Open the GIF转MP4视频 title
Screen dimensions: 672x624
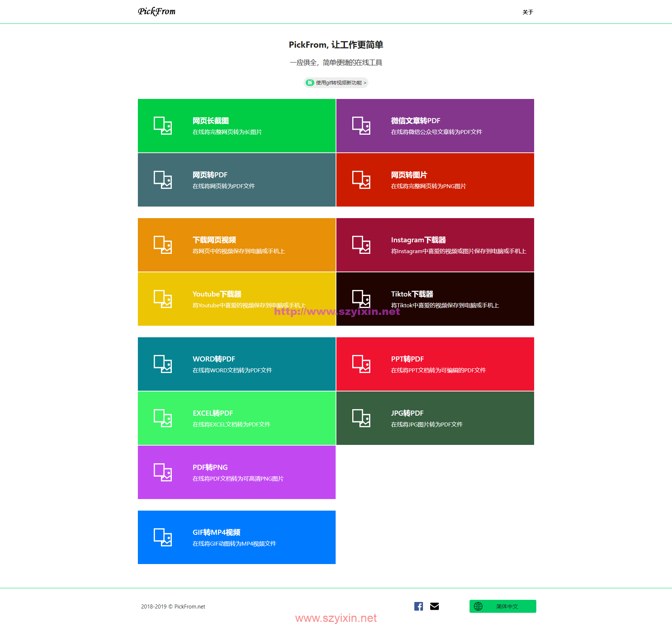[x=217, y=532]
